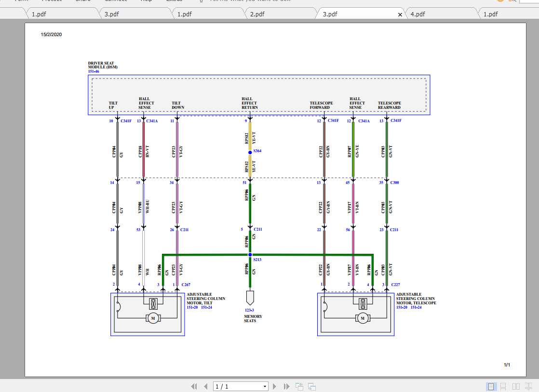Click the previous page navigation icon
The width and height of the screenshot is (539, 392).
pyautogui.click(x=205, y=386)
